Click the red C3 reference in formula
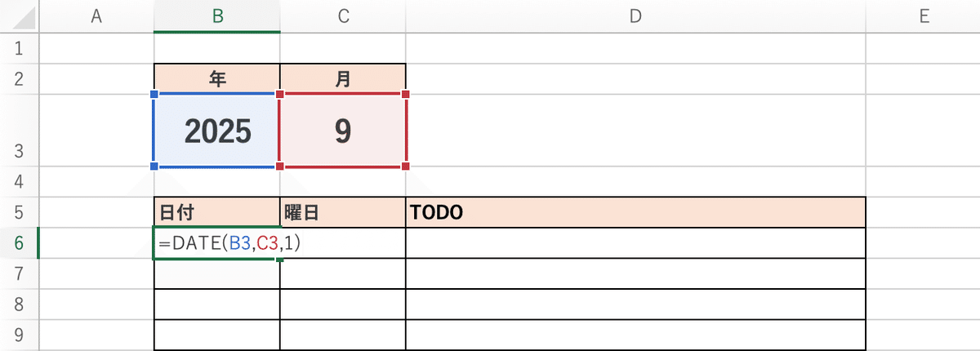This screenshot has height=351, width=980. pos(268,243)
